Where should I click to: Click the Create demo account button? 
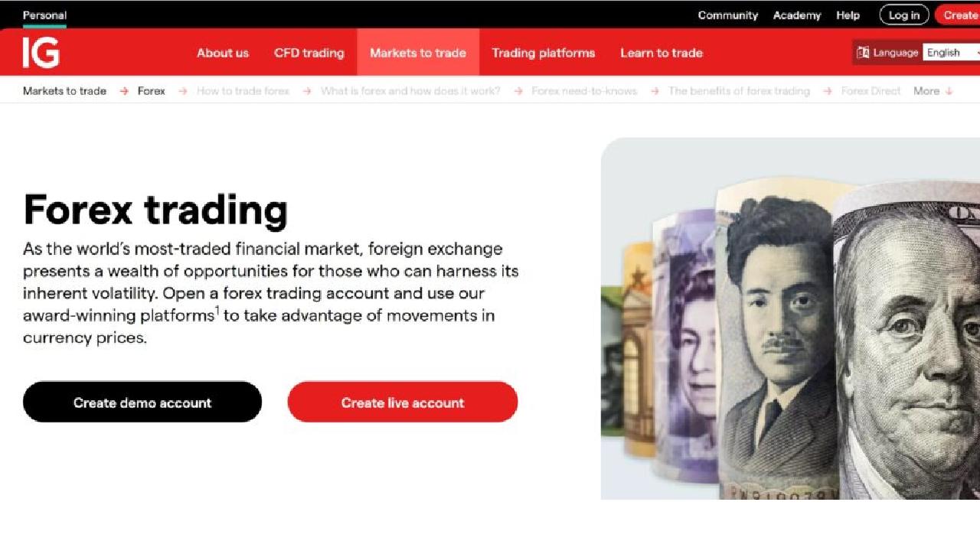coord(142,403)
